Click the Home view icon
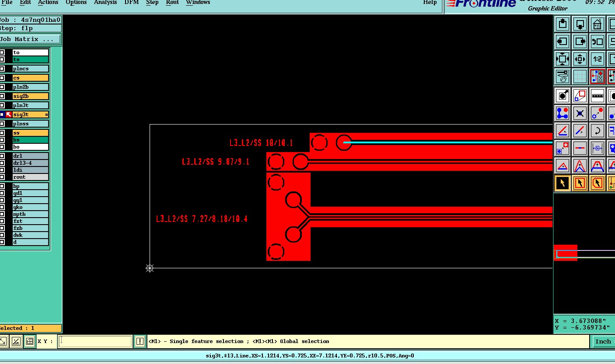This screenshot has height=364, width=615. pos(597,24)
